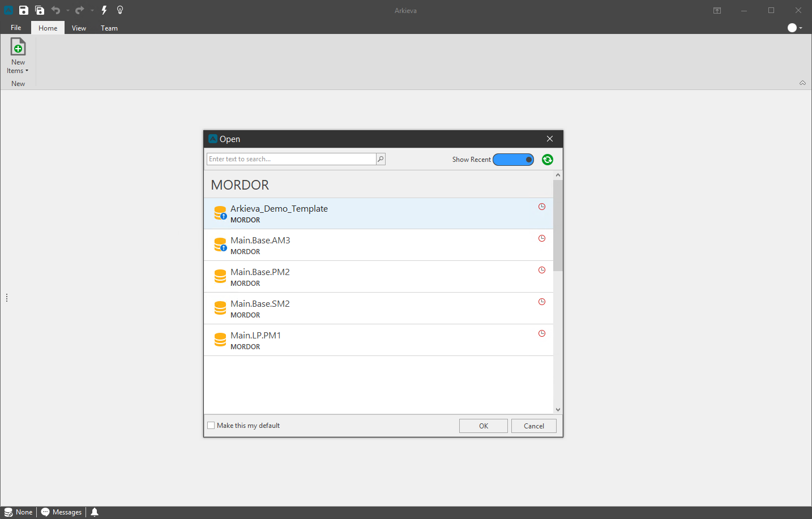The width and height of the screenshot is (812, 519).
Task: Switch to the Home ribbon tab
Action: pyautogui.click(x=48, y=28)
